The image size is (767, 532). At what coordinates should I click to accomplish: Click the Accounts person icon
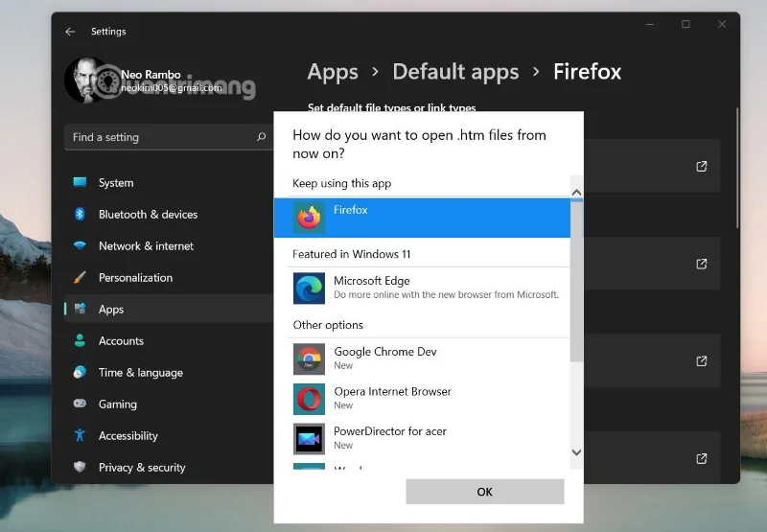pos(80,340)
